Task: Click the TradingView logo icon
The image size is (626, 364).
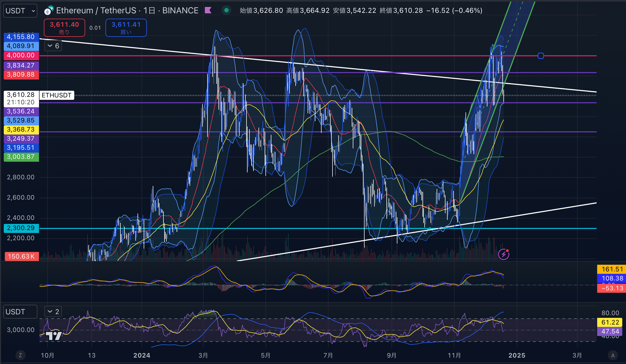Action: pos(54,335)
